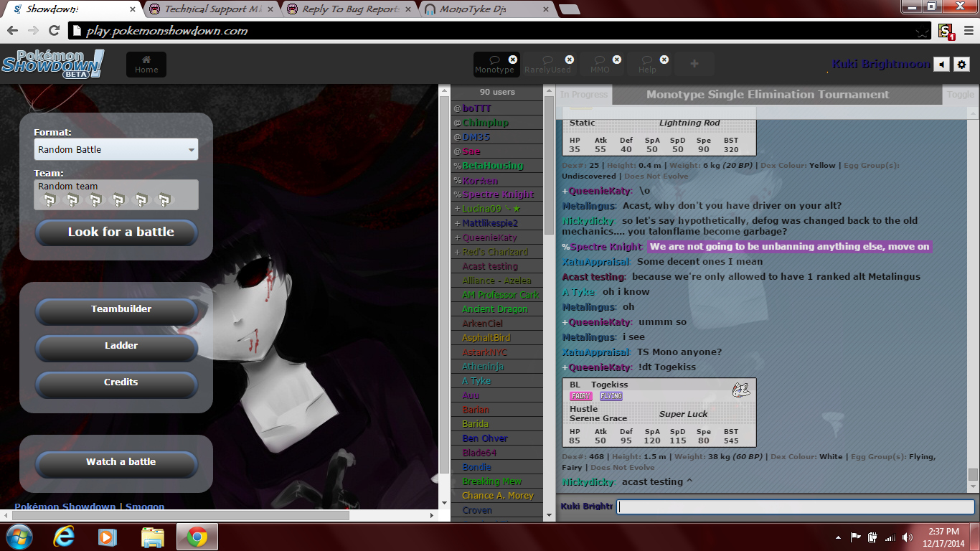Go to the Home screen button

(x=146, y=65)
